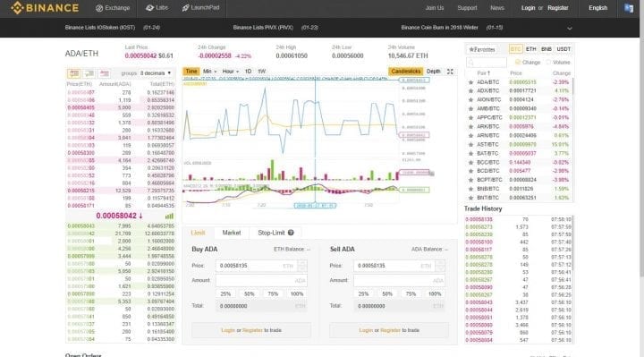Open the News link
644x357 pixels.
[497, 8]
